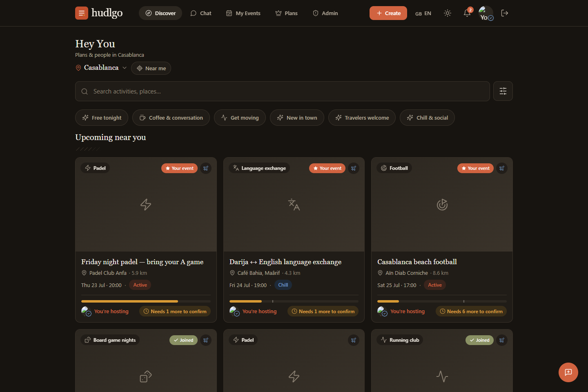The width and height of the screenshot is (588, 392).
Task: Open the filters sliders icon beside search
Action: point(503,91)
